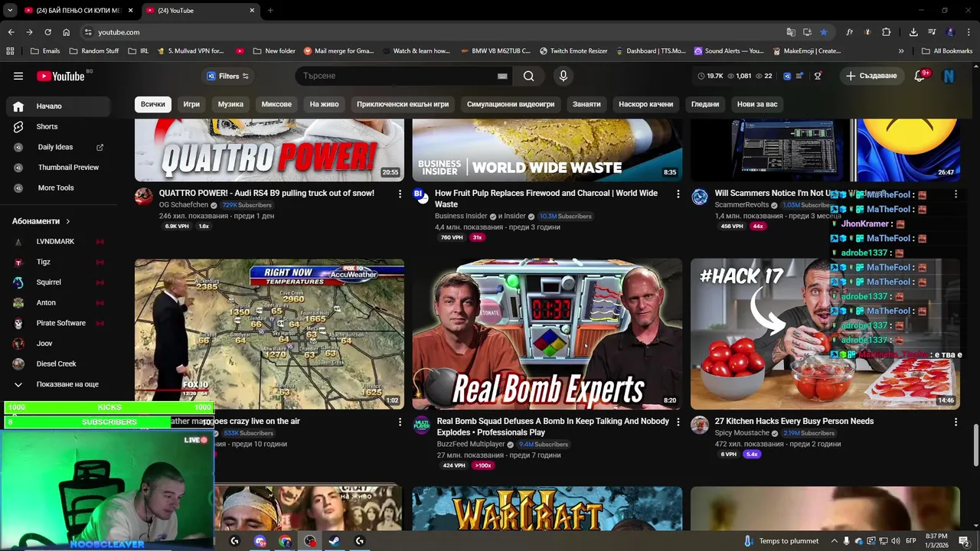Reload the page in Chrome
Image resolution: width=980 pixels, height=551 pixels.
47,32
